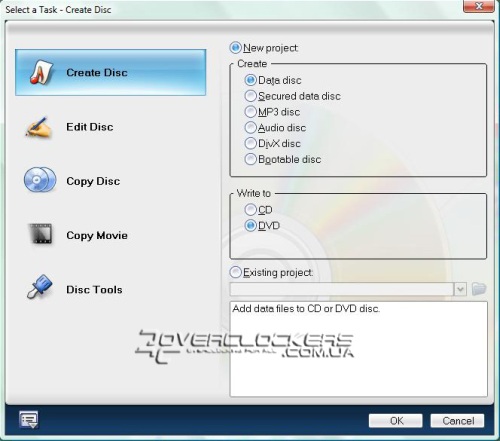
Task: Dismiss dialog with Cancel button
Action: click(x=457, y=421)
